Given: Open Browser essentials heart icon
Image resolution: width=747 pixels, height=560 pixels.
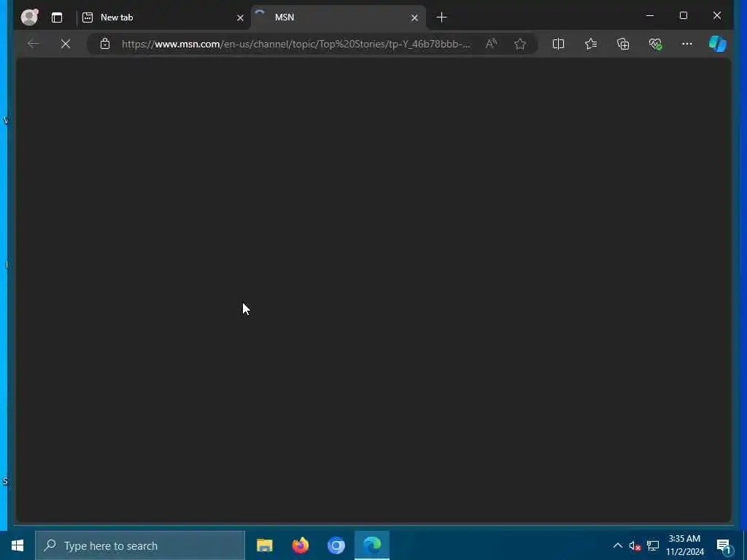Looking at the screenshot, I should [656, 44].
